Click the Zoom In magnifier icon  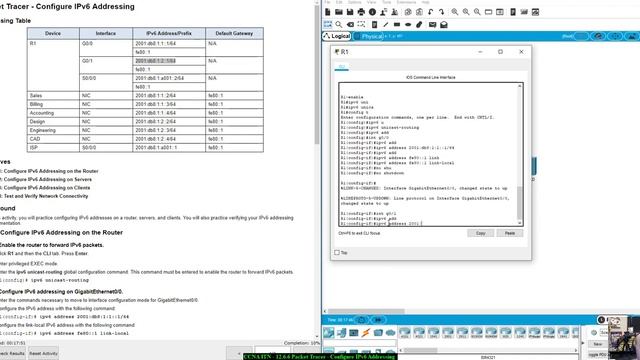pyautogui.click(x=454, y=12)
